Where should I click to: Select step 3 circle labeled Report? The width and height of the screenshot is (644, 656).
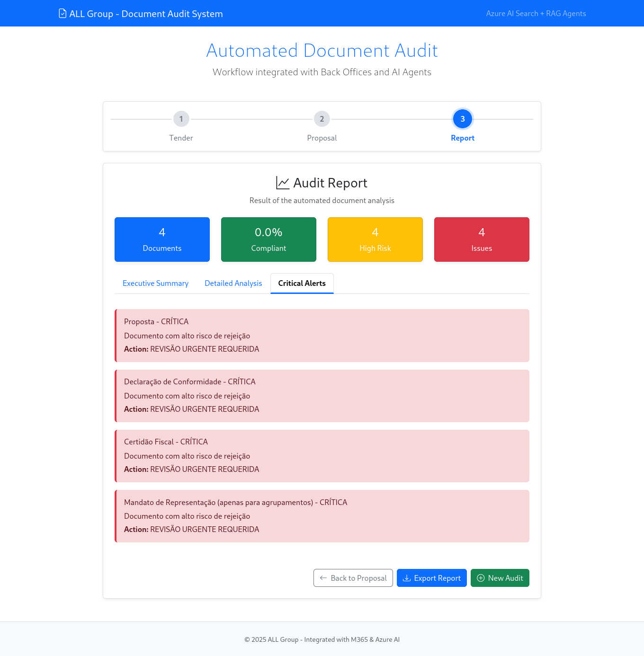coord(463,119)
